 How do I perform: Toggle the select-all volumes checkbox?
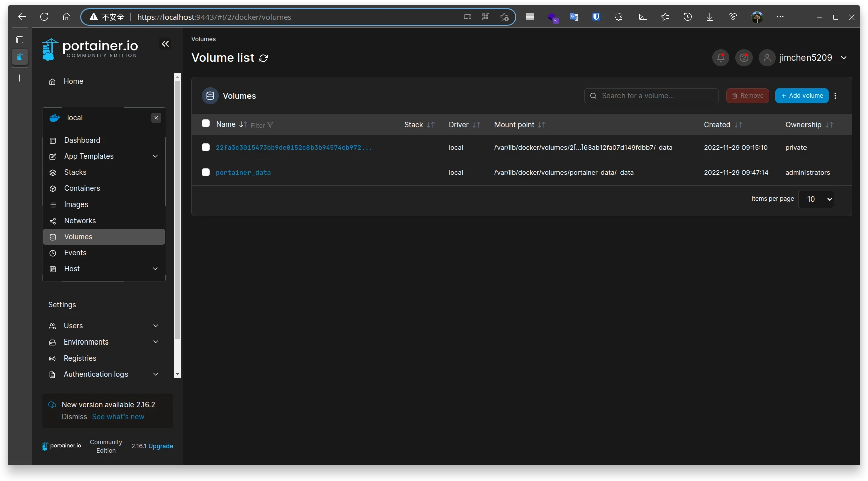point(206,124)
